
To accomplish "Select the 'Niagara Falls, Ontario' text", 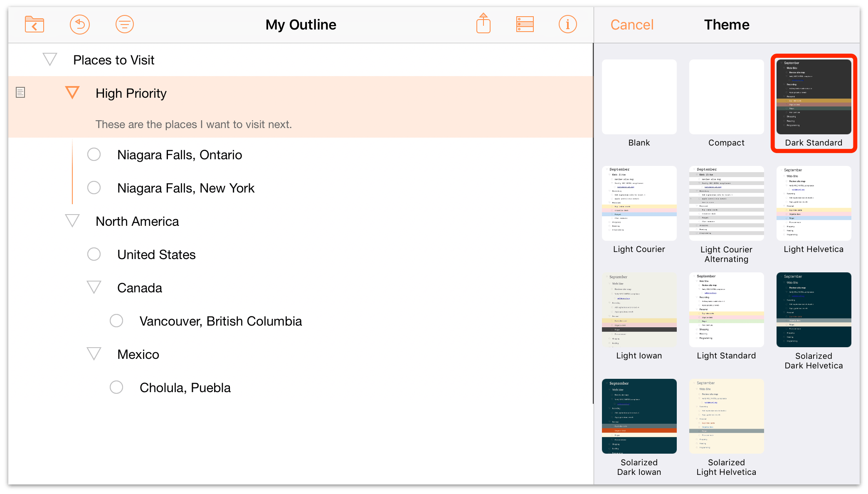I will tap(180, 155).
